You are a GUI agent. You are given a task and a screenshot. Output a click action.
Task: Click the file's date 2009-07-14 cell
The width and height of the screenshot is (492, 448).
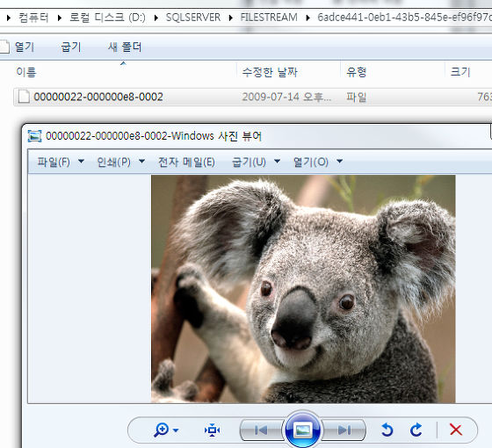tap(286, 97)
